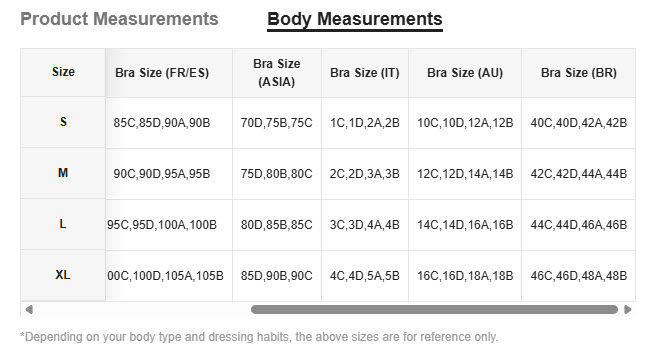Click the Bra Size (AU) column header
This screenshot has width=653, height=360.
coord(465,72)
